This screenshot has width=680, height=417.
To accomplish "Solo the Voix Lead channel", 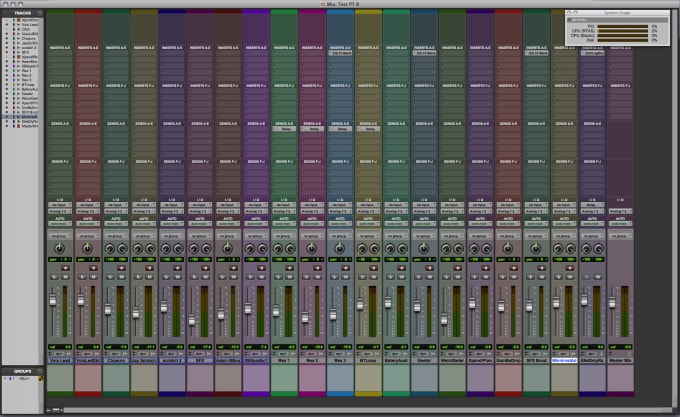I will pos(54,277).
